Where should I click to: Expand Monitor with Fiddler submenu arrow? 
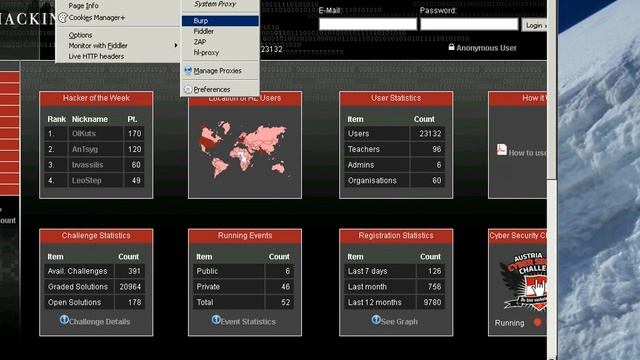pyautogui.click(x=176, y=45)
